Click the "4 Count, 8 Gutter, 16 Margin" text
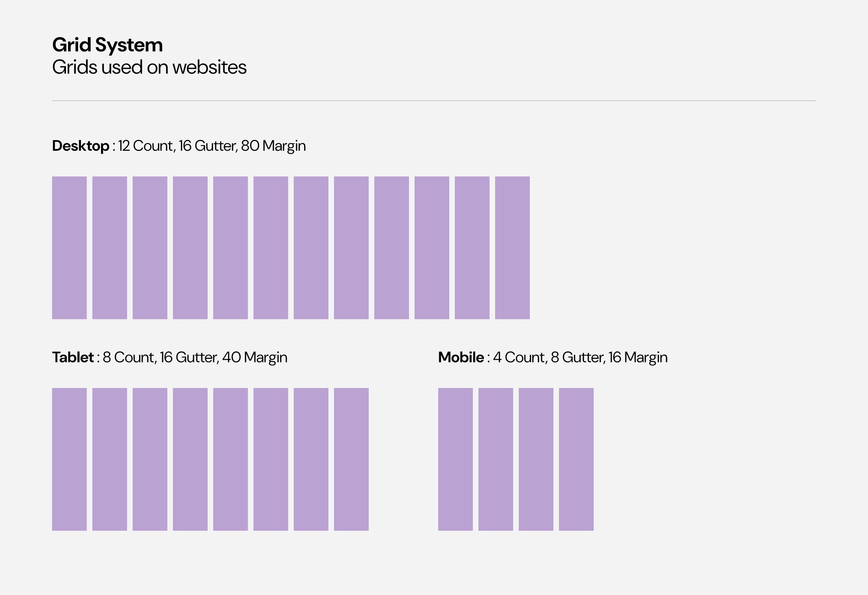868x595 pixels. point(580,358)
